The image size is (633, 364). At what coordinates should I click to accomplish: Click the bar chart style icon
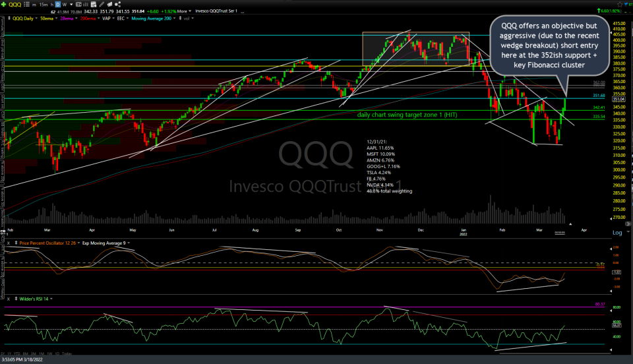click(86, 5)
